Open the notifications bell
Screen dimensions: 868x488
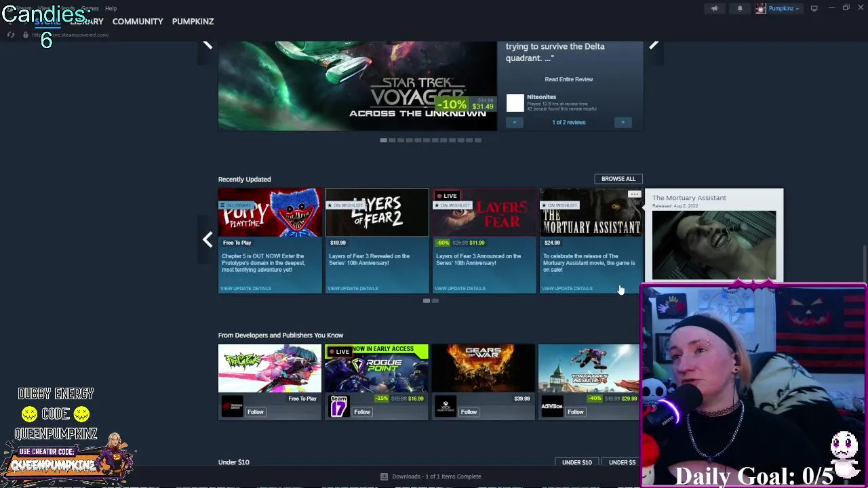(x=740, y=8)
